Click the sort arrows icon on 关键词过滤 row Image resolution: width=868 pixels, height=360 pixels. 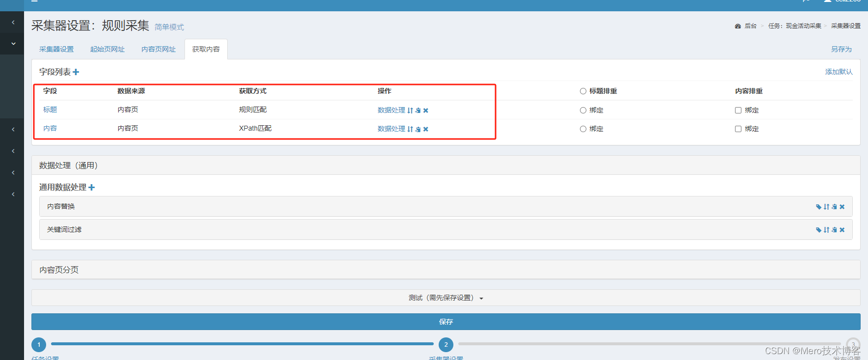tap(826, 230)
